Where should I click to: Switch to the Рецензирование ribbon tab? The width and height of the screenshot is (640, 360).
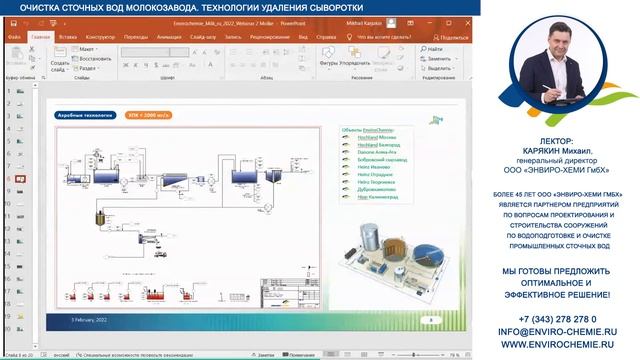[x=270, y=37]
